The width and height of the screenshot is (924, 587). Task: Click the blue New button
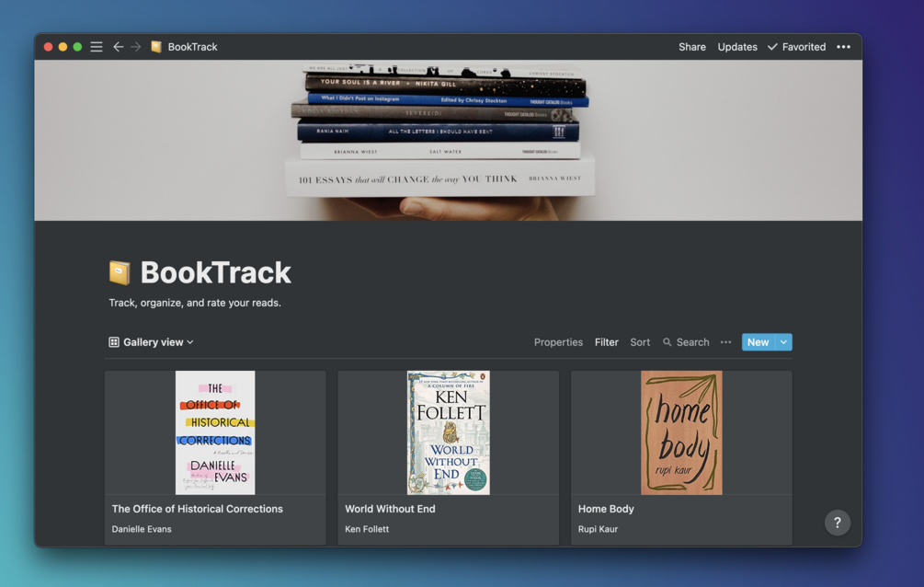(758, 342)
